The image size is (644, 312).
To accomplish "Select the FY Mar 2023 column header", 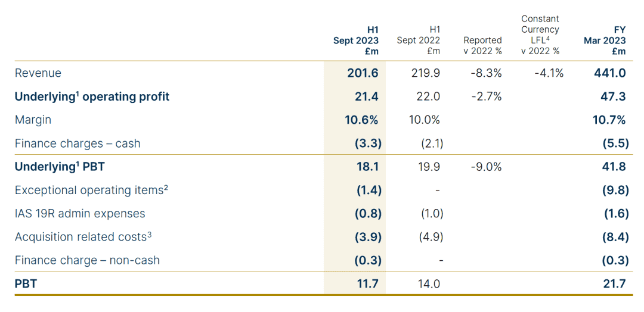I will pos(605,40).
